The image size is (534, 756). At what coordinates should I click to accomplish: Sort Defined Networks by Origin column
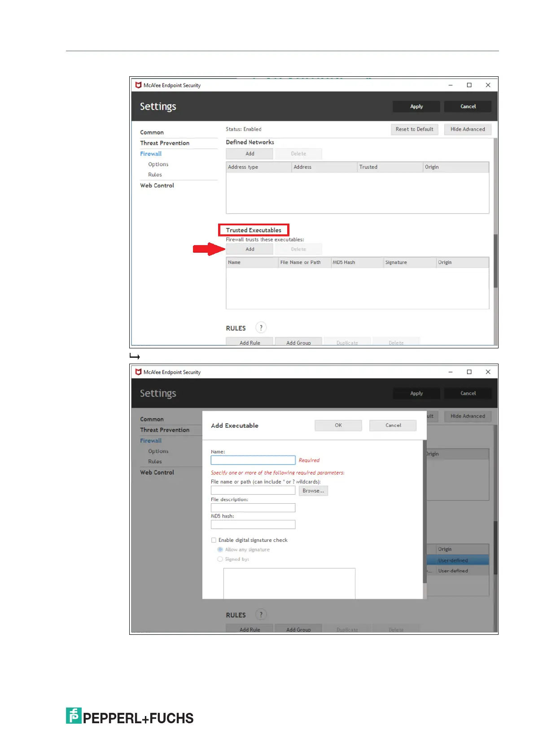coord(456,167)
